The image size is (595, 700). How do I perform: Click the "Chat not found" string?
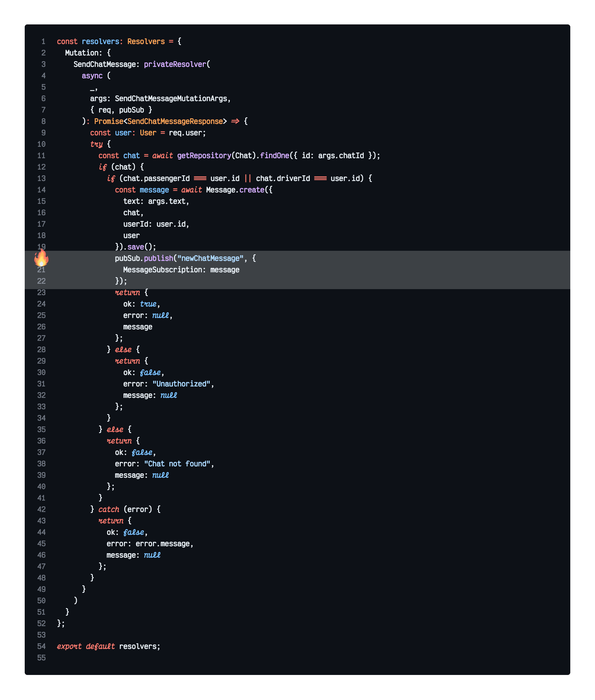[177, 464]
